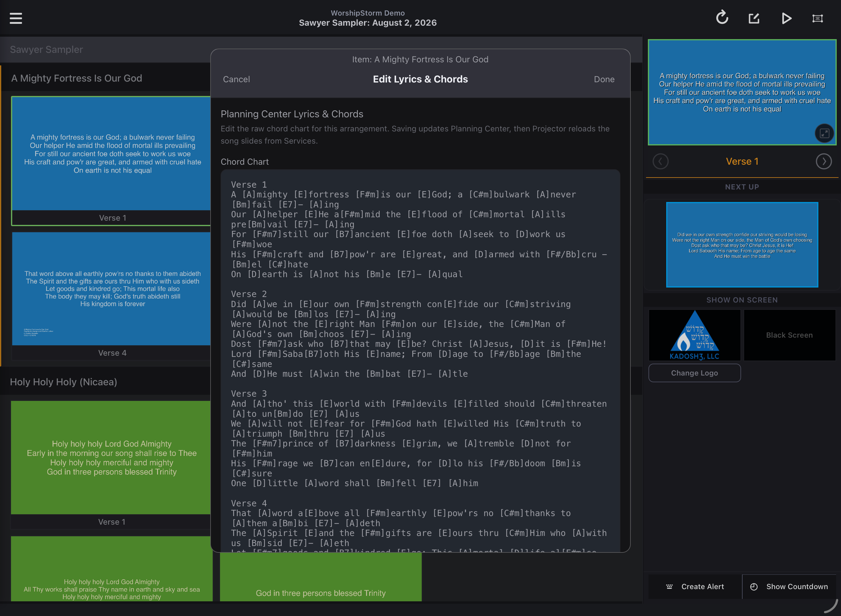Click the 'Verse 3' heading in chord chart
The height and width of the screenshot is (616, 841).
point(249,394)
